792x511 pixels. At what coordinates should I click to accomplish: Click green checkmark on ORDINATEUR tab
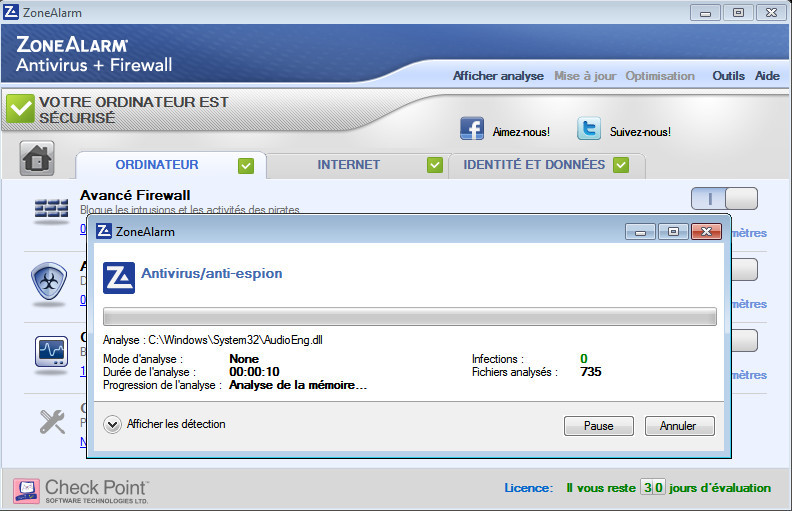click(246, 165)
